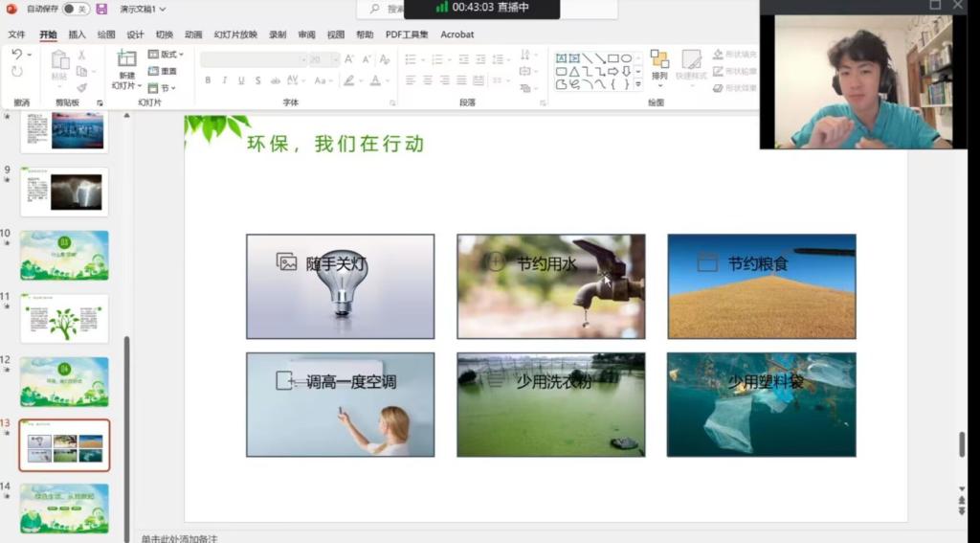980x543 pixels.
Task: Open the Layout (版式) dropdown
Action: click(166, 55)
